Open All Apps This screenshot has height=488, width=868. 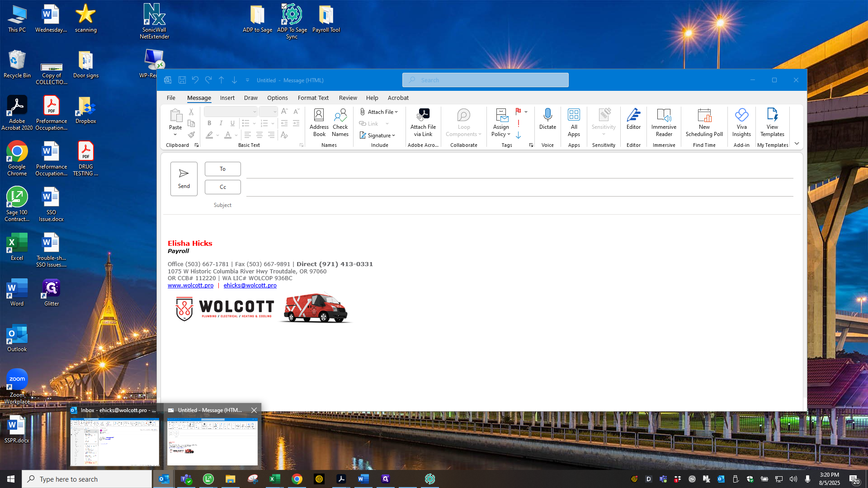(x=574, y=122)
